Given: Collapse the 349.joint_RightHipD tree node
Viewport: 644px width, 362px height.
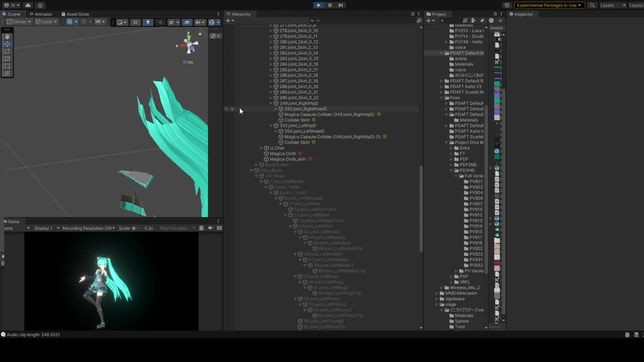Looking at the screenshot, I should pos(271,104).
